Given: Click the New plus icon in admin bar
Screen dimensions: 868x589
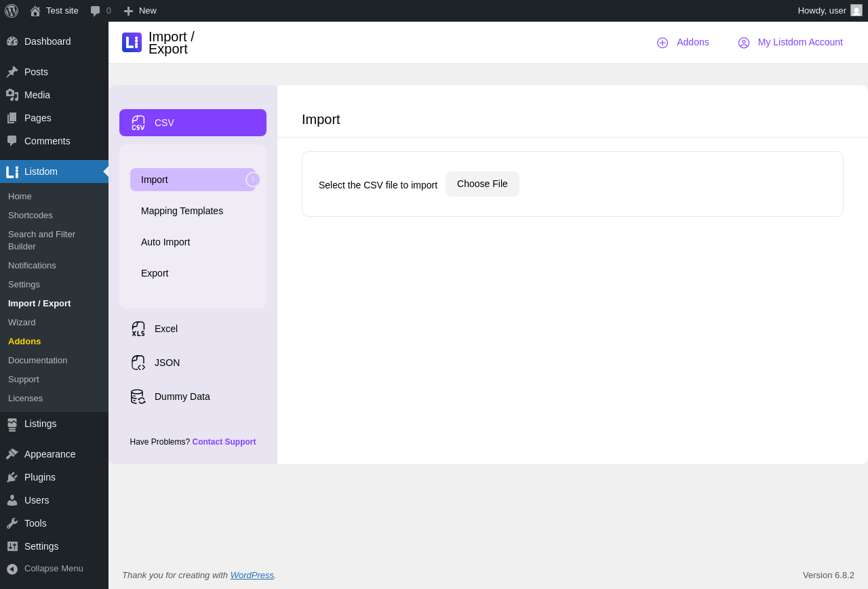Looking at the screenshot, I should (x=128, y=11).
